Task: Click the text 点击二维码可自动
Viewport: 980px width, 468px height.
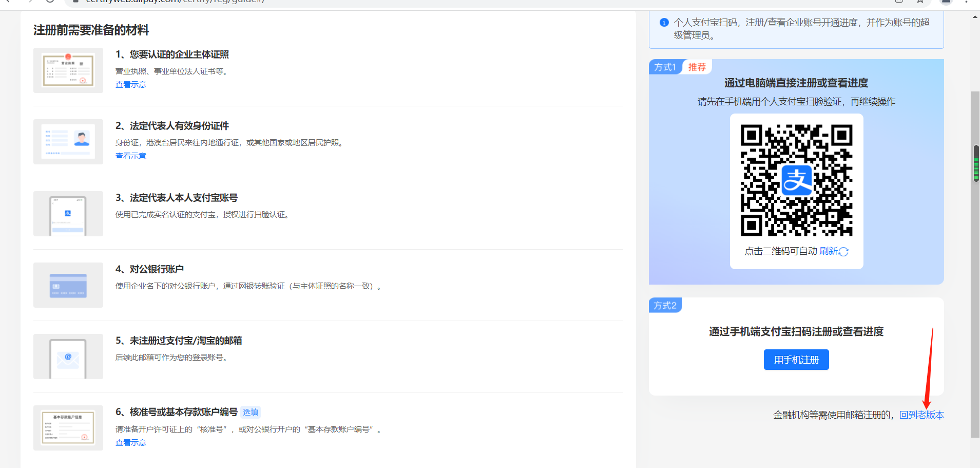Action: pos(781,251)
